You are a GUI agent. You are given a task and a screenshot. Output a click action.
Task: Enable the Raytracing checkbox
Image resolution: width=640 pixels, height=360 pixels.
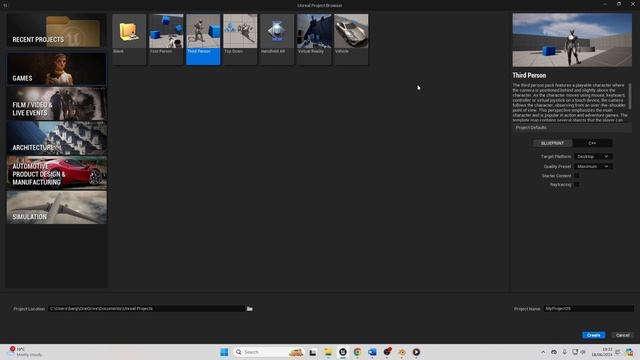577,184
